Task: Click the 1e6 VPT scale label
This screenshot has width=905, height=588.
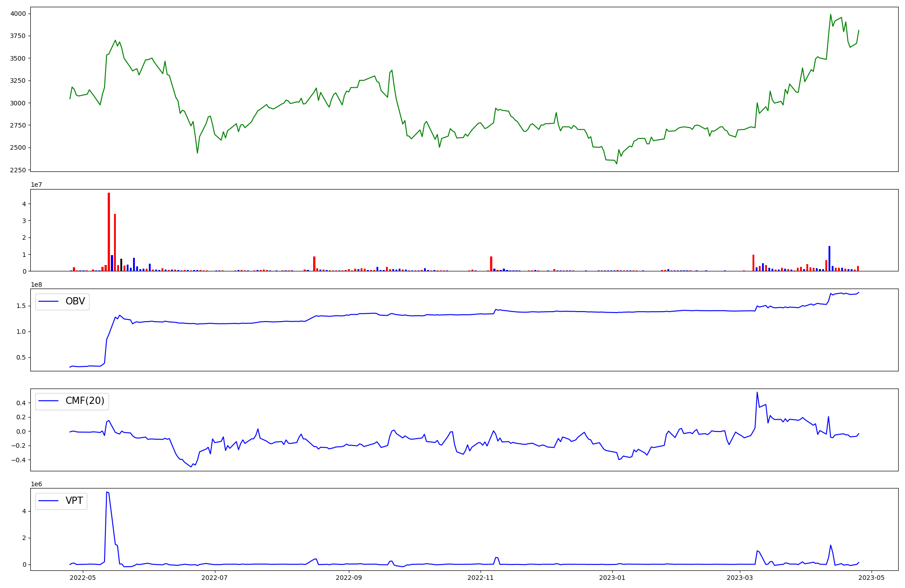Action: pyautogui.click(x=37, y=484)
